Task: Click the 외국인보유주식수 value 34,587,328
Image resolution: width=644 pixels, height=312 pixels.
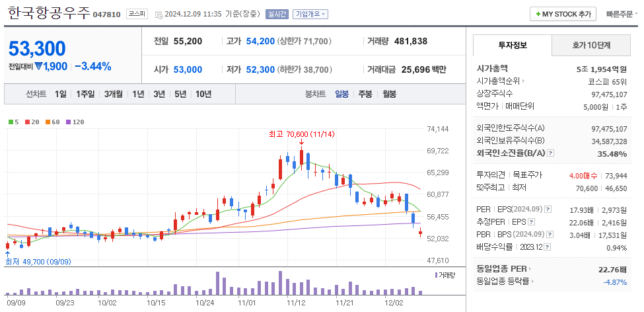Action: click(x=610, y=141)
